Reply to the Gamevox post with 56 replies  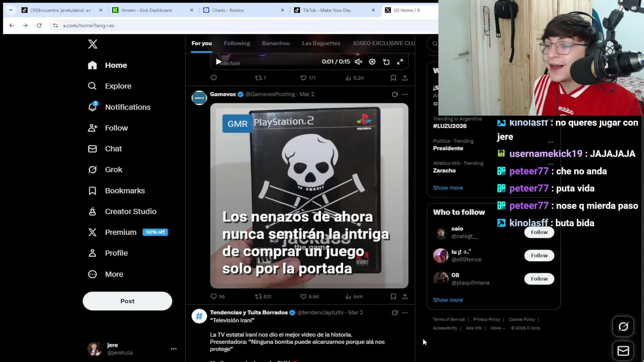pos(218,297)
